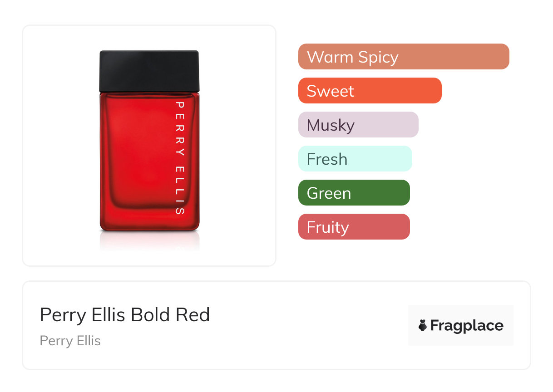
Task: Select the Warm Spicy accord bar
Action: (403, 57)
